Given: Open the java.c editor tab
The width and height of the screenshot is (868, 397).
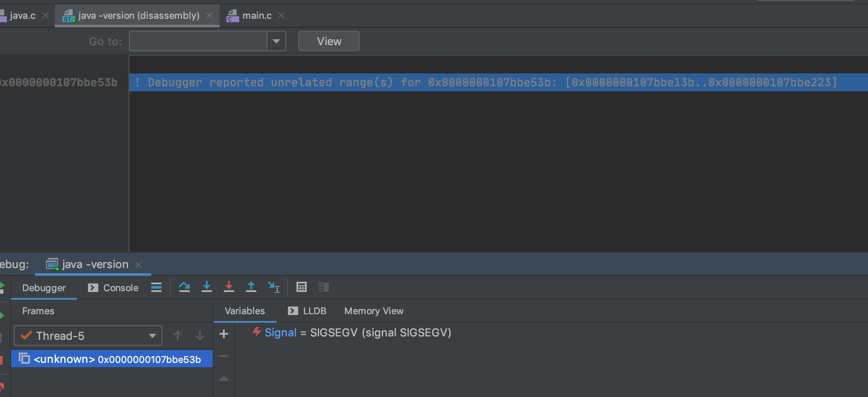Looking at the screenshot, I should [23, 16].
